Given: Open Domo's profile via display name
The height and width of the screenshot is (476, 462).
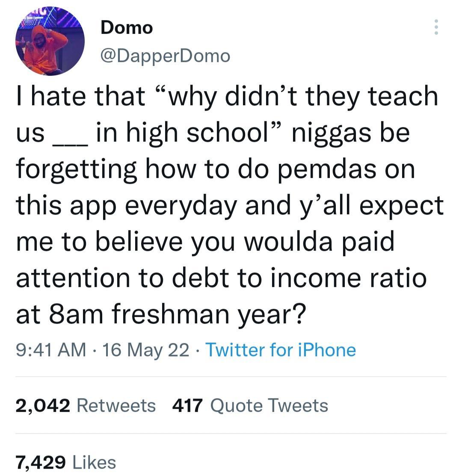Looking at the screenshot, I should pos(126,27).
